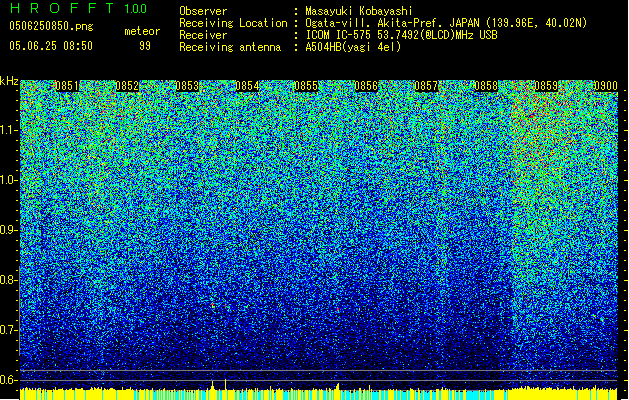Click the 'Receiver' field label

click(x=203, y=35)
